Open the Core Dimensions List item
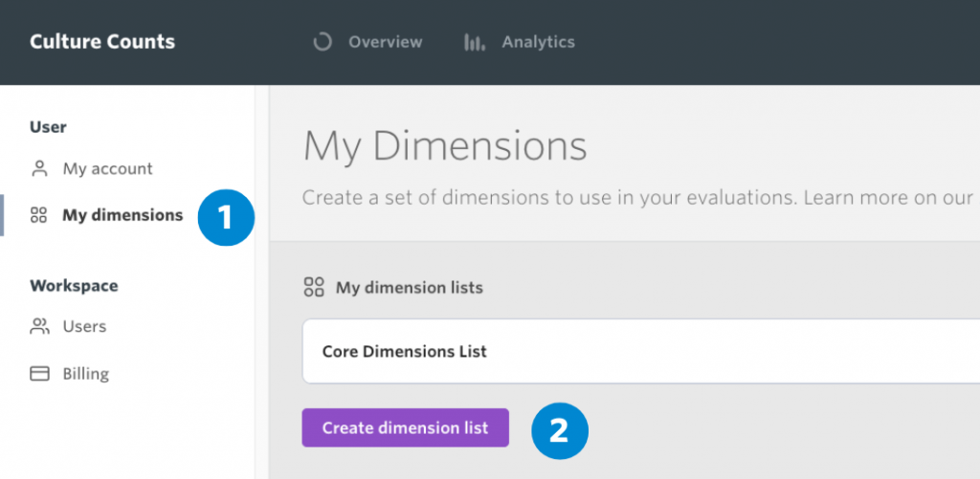 (x=641, y=352)
